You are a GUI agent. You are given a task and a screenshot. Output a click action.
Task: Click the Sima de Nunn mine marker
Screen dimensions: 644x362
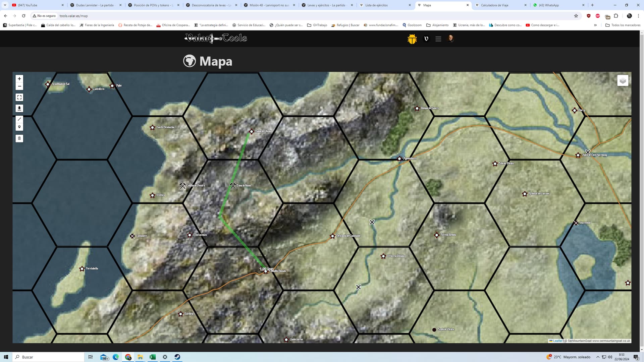pos(233,185)
